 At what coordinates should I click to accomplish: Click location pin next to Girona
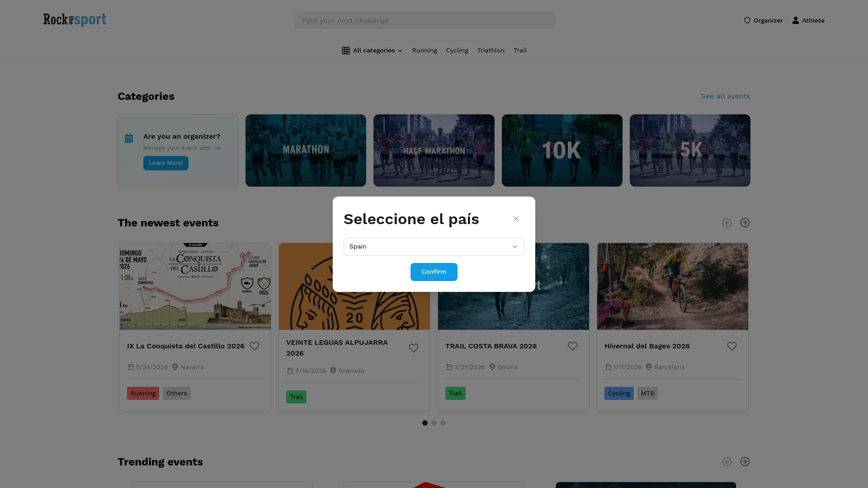click(x=492, y=367)
